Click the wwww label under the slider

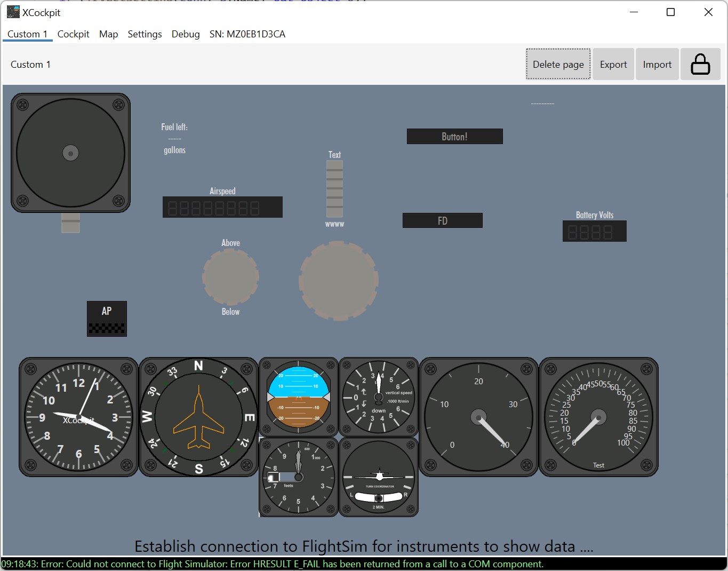pyautogui.click(x=335, y=224)
